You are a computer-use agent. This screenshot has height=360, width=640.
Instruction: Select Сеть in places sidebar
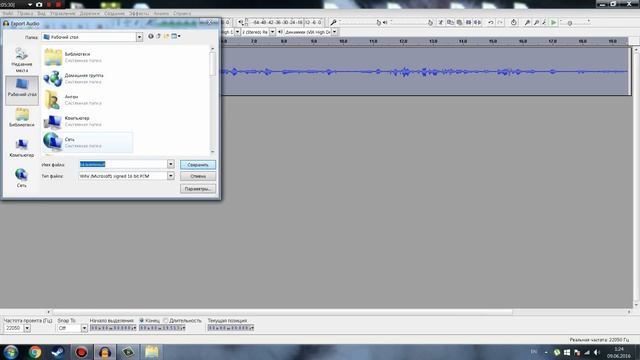22,178
